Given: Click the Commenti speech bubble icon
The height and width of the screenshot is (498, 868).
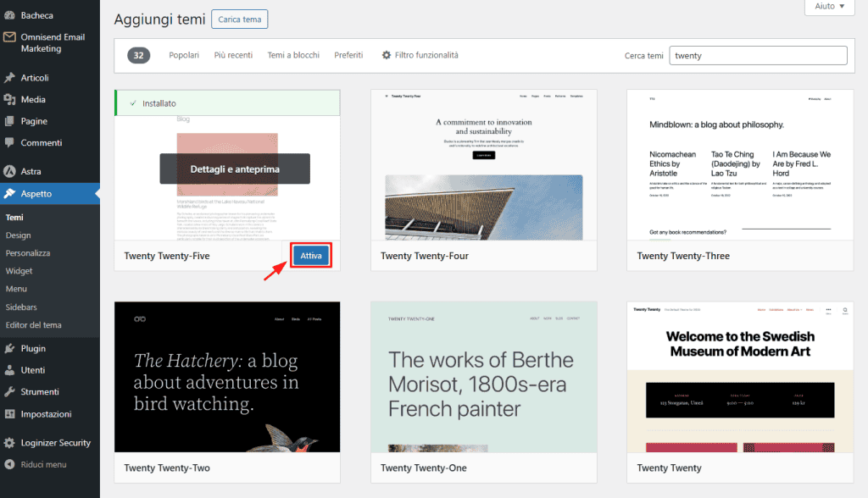Looking at the screenshot, I should [9, 143].
